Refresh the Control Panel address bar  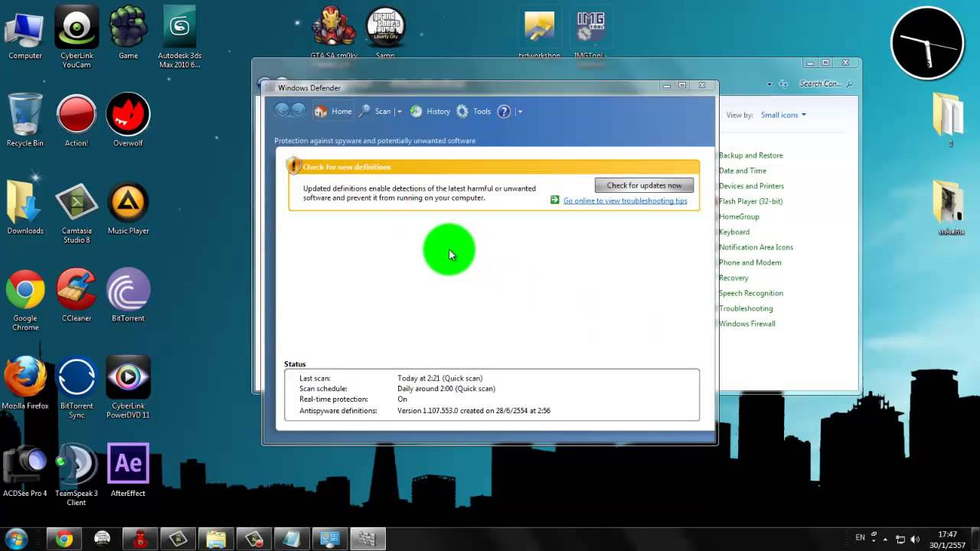[x=783, y=84]
